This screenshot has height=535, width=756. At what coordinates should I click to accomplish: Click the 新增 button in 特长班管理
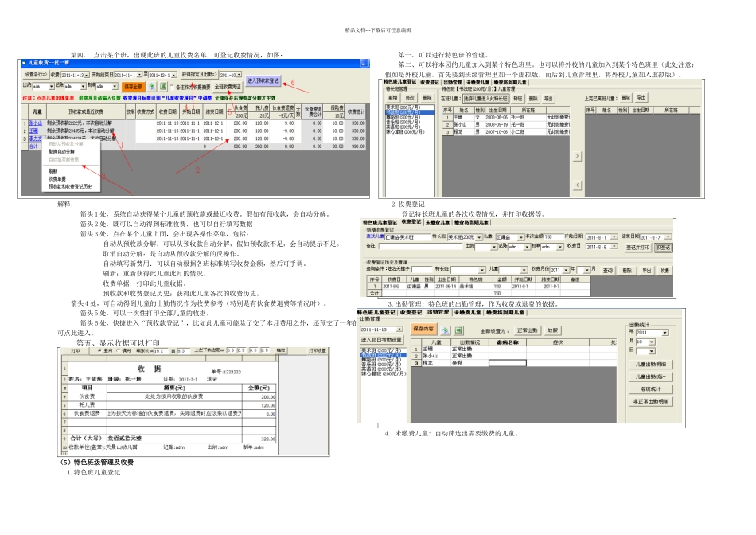[393, 98]
